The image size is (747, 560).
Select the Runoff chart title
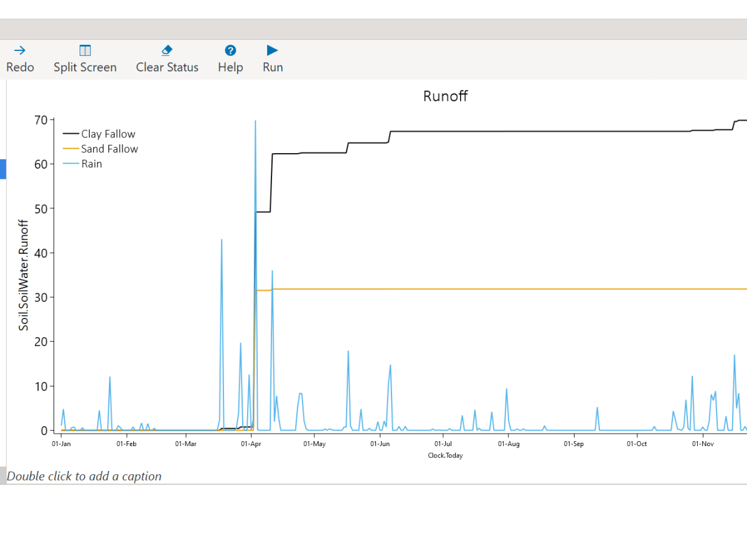pos(445,96)
